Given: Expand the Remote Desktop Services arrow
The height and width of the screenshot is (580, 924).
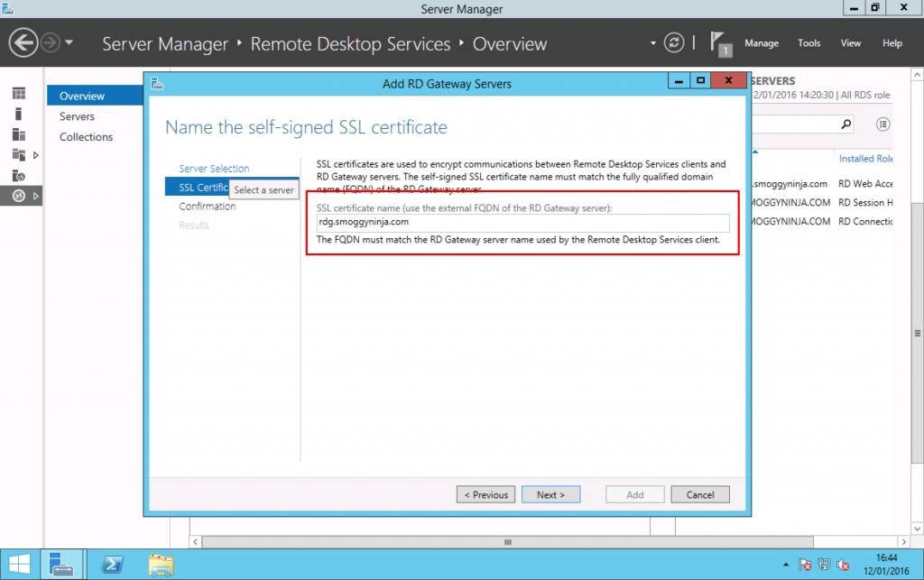Looking at the screenshot, I should pyautogui.click(x=37, y=196).
